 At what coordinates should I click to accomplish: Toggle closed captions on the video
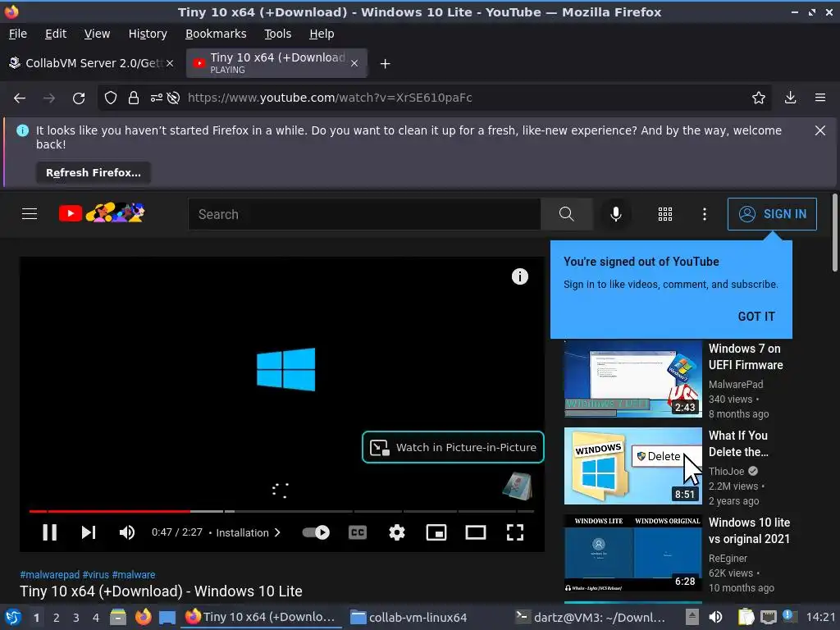[x=358, y=532]
